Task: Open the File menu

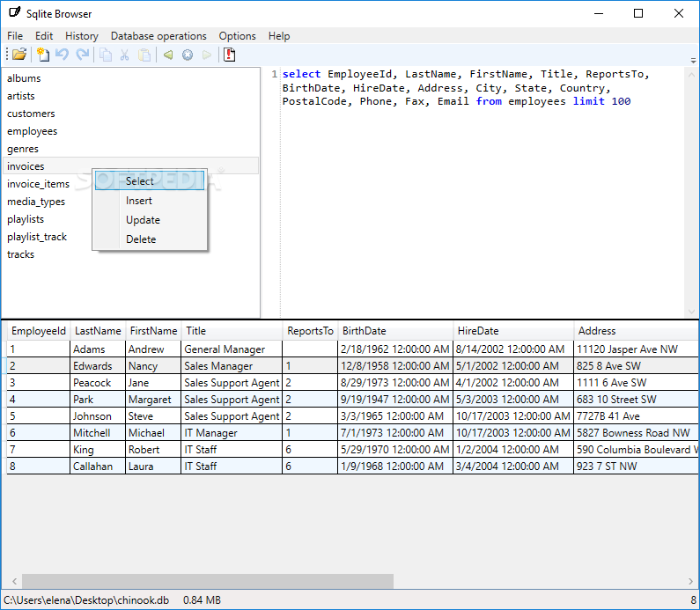Action: point(15,36)
